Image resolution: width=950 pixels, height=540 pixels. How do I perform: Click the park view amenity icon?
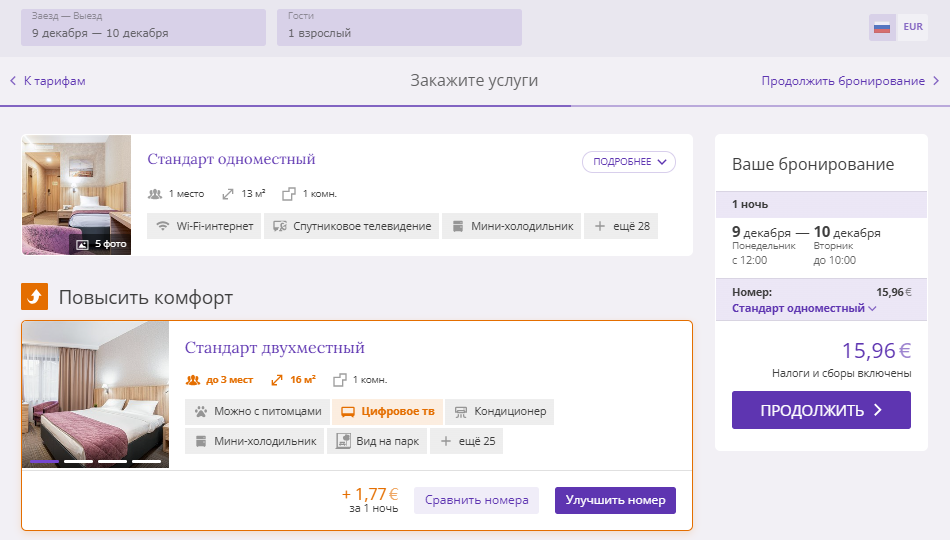[343, 441]
